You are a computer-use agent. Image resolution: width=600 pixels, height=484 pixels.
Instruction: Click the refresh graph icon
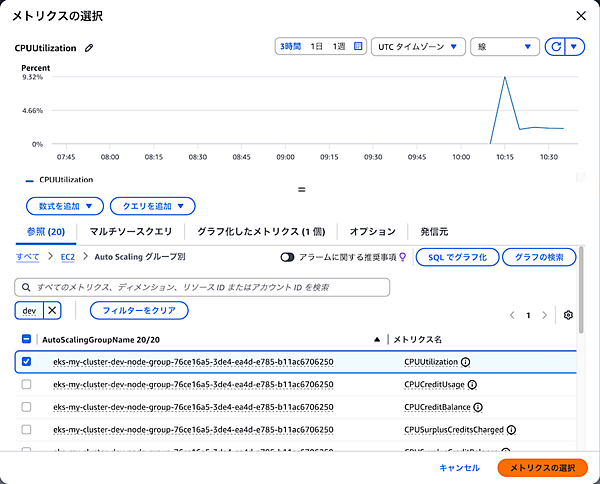tap(553, 47)
